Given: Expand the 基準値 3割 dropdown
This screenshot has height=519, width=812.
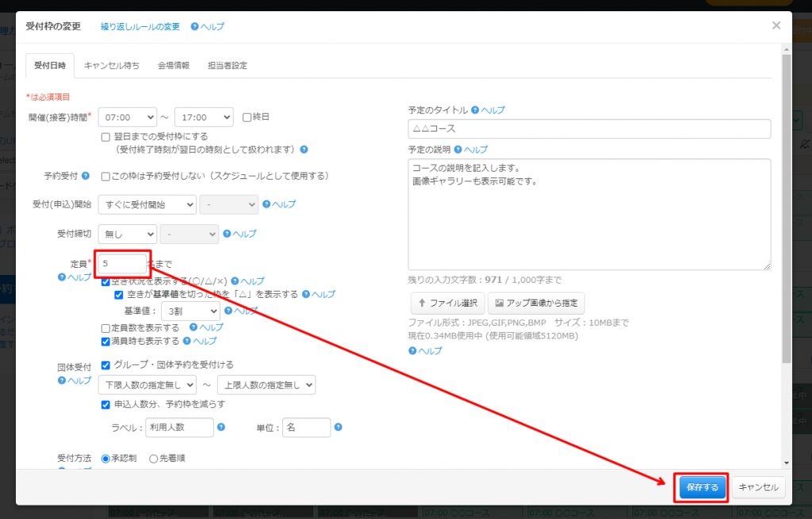Looking at the screenshot, I should point(190,311).
